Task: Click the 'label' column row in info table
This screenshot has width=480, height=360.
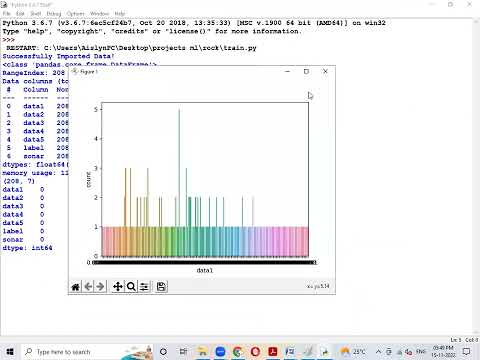Action: tap(36, 148)
